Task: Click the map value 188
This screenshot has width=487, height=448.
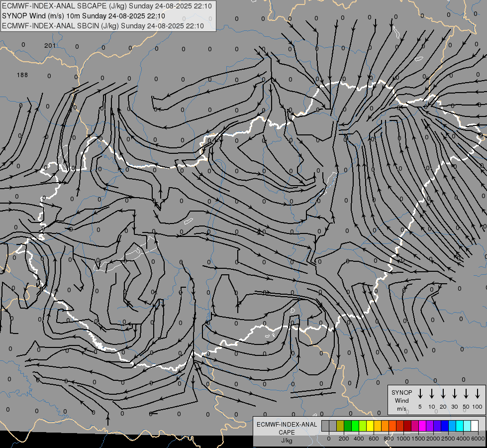Action: pos(22,75)
